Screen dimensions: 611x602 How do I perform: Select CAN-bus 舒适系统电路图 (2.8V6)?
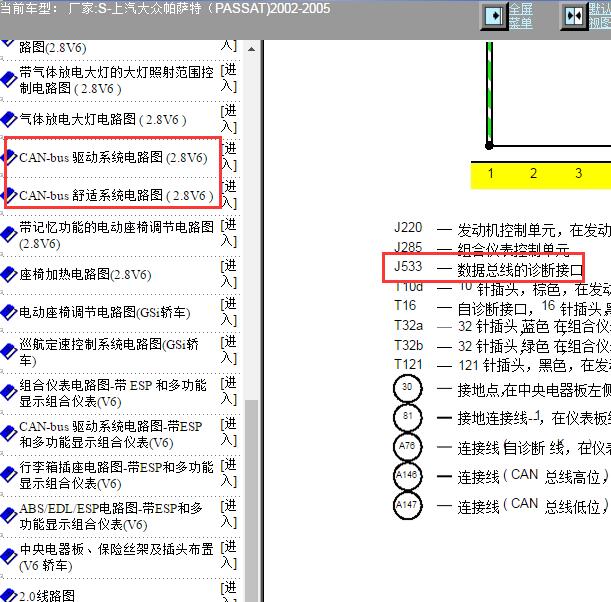116,195
